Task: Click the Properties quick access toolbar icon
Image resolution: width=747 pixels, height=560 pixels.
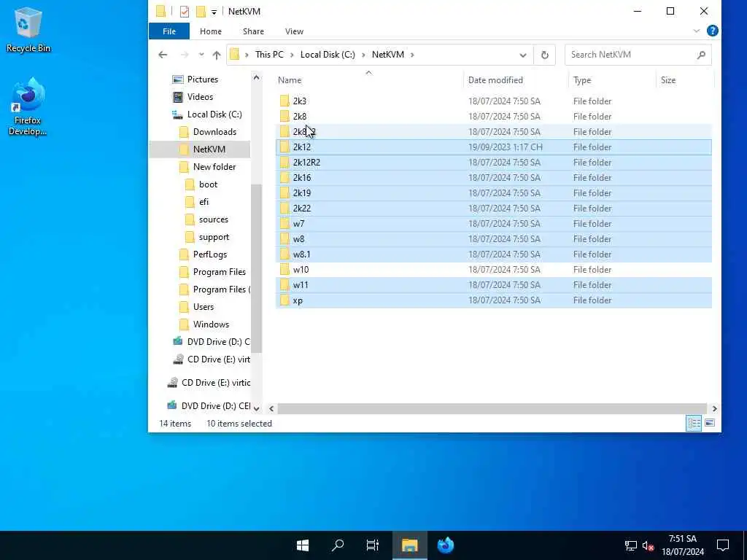Action: [x=185, y=12]
